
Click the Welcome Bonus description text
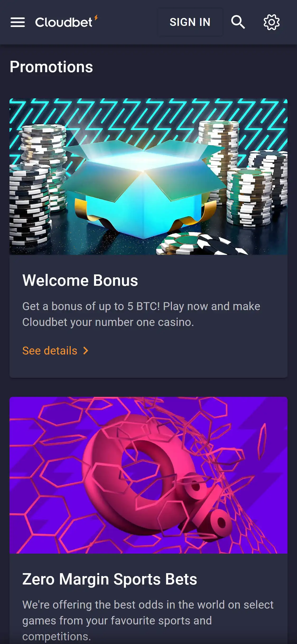141,314
